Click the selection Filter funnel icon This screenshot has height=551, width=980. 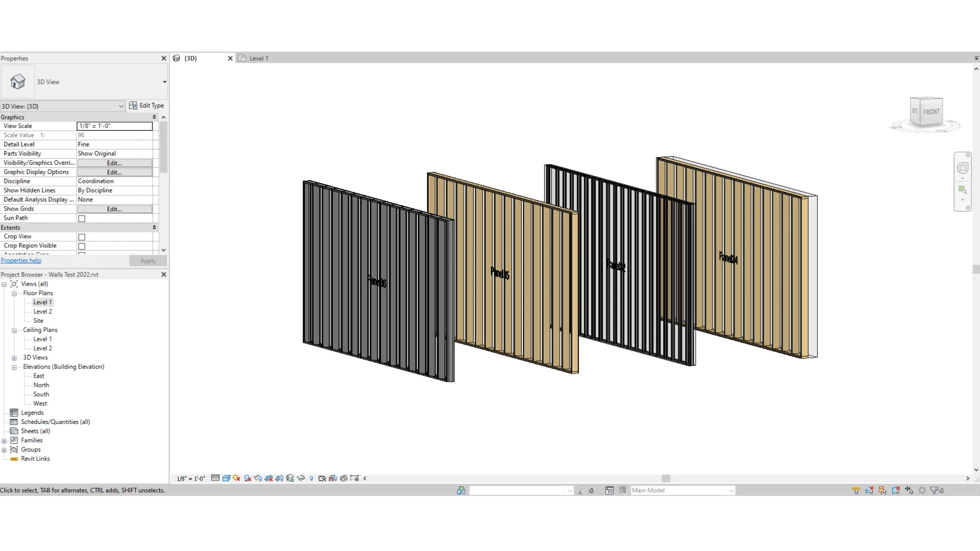934,490
